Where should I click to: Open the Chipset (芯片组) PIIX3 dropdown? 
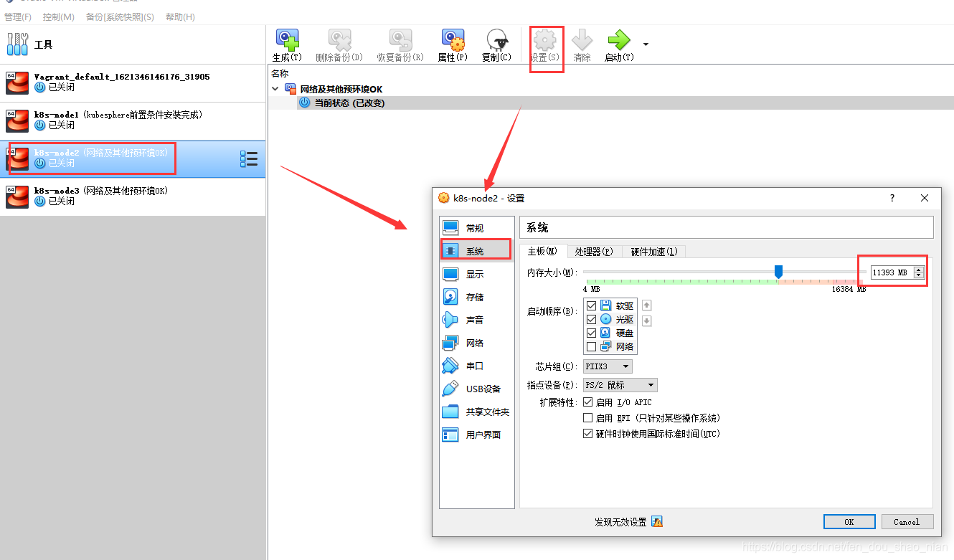[x=608, y=366]
